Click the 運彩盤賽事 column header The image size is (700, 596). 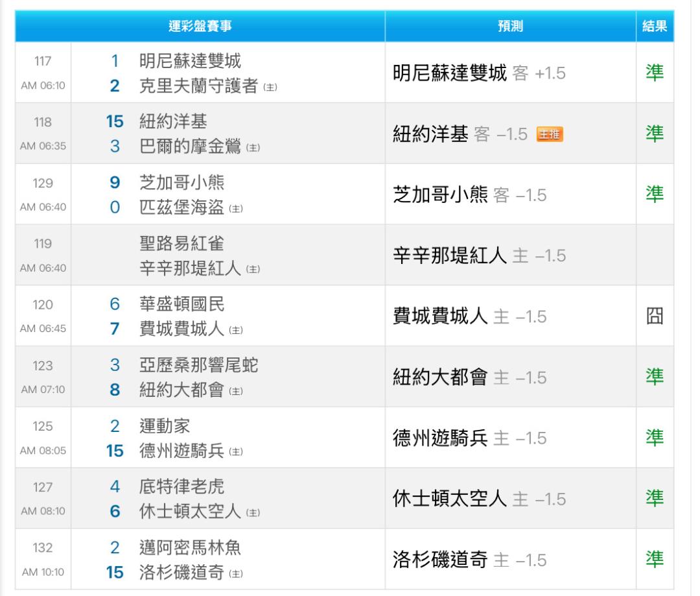[x=200, y=27]
